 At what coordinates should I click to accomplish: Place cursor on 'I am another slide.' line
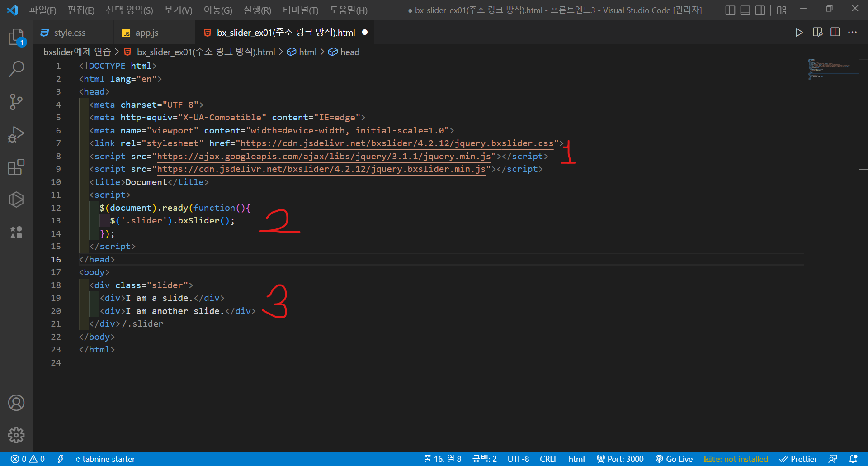[178, 311]
